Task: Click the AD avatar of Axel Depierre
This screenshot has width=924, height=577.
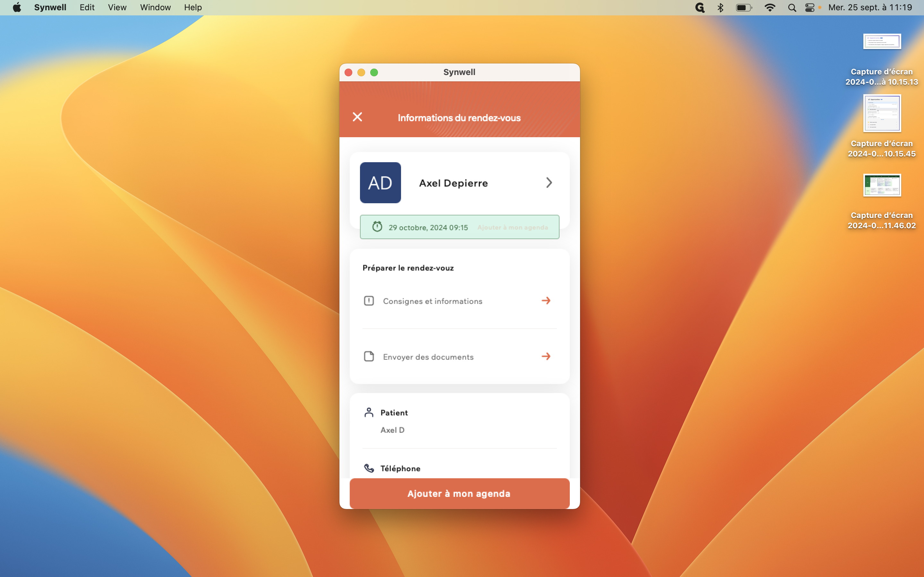Action: coord(380,183)
